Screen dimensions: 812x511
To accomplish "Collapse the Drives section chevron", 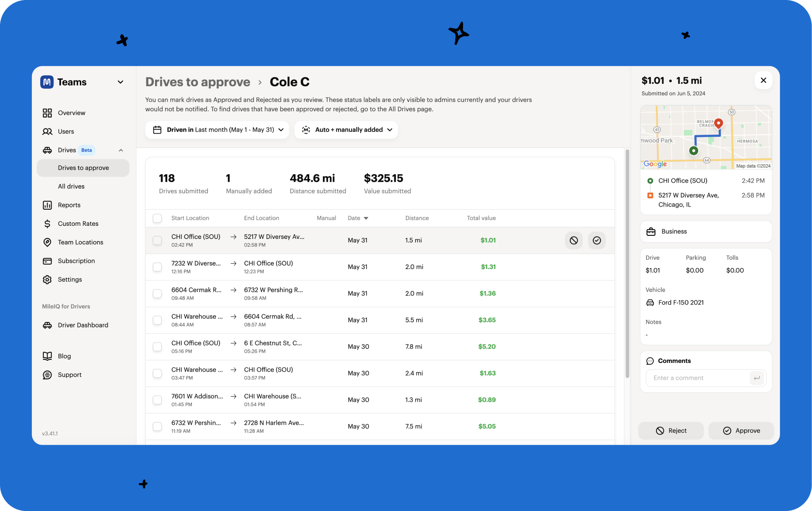I will [x=121, y=150].
